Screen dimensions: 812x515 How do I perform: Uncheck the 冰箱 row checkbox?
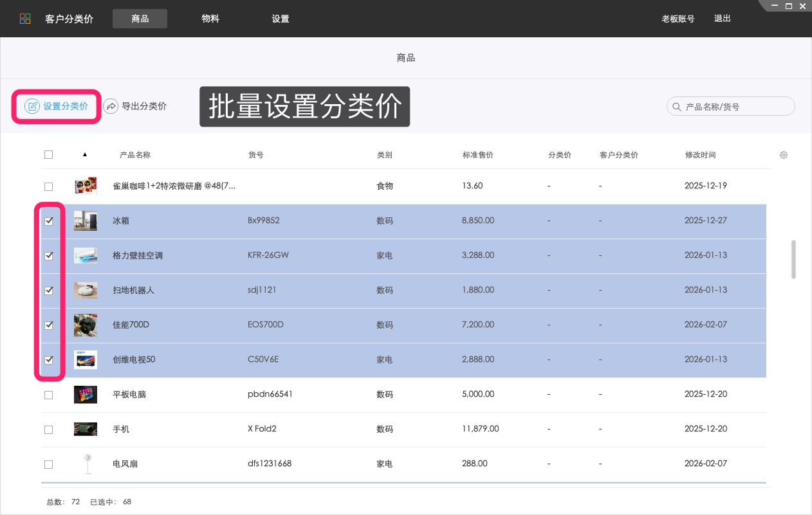coord(49,221)
